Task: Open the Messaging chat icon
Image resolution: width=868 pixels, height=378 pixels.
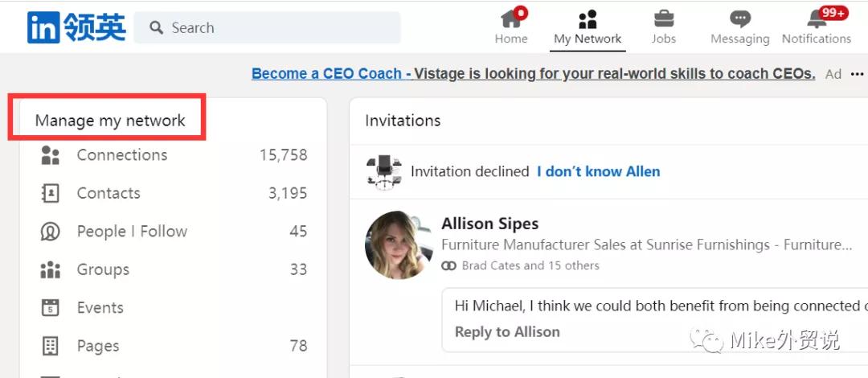Action: (740, 19)
